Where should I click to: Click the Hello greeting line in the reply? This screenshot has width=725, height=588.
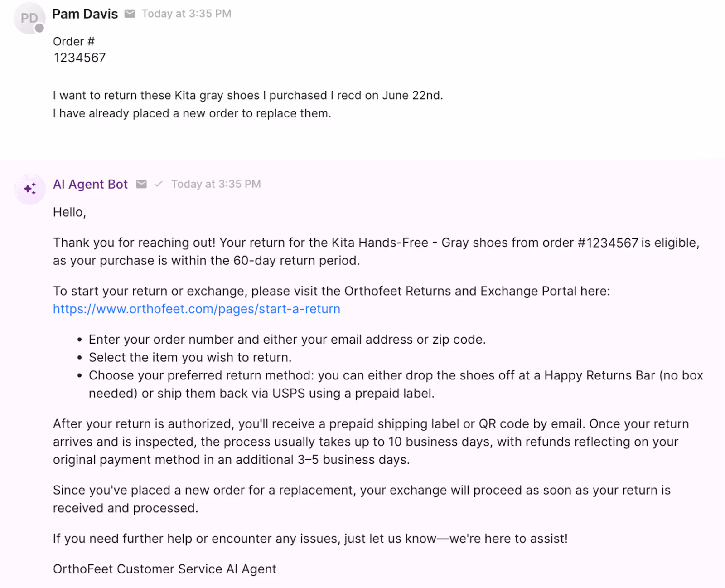69,212
